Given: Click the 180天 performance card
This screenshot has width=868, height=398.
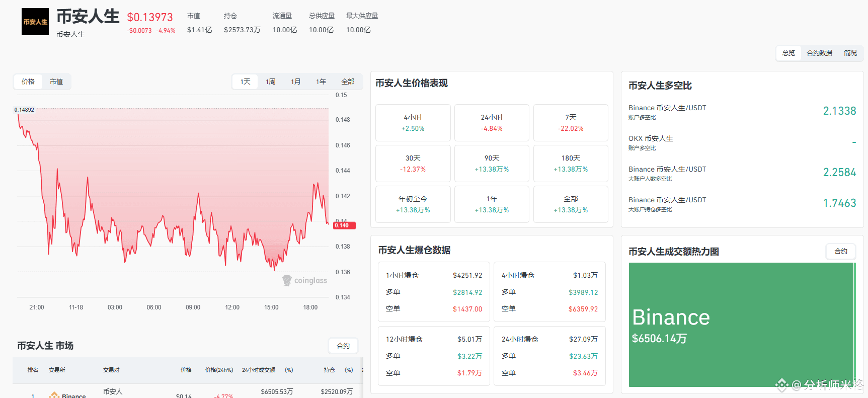Looking at the screenshot, I should pyautogui.click(x=571, y=164).
